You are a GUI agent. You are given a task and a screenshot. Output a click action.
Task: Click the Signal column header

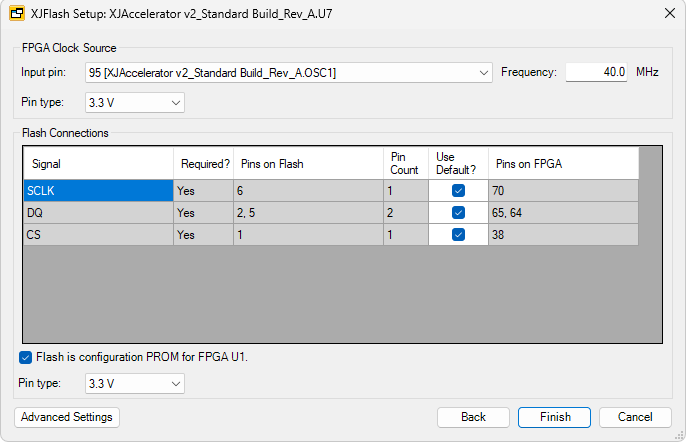pyautogui.click(x=97, y=164)
